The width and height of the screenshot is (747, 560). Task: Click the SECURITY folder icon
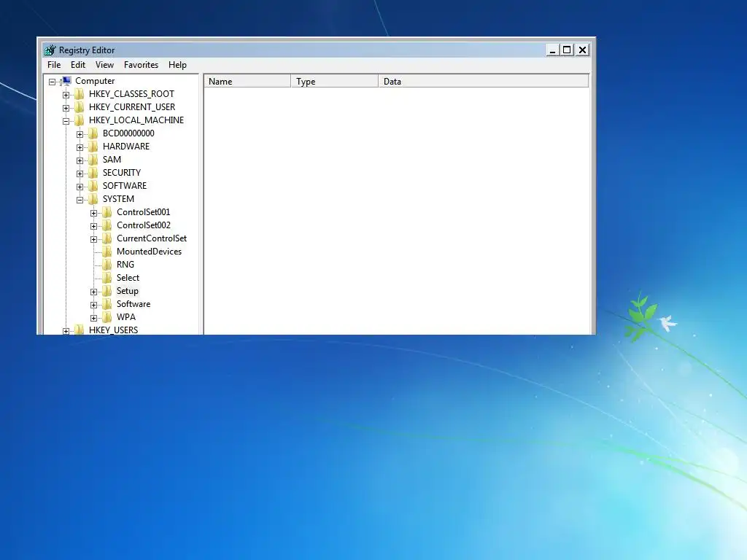[x=93, y=172]
